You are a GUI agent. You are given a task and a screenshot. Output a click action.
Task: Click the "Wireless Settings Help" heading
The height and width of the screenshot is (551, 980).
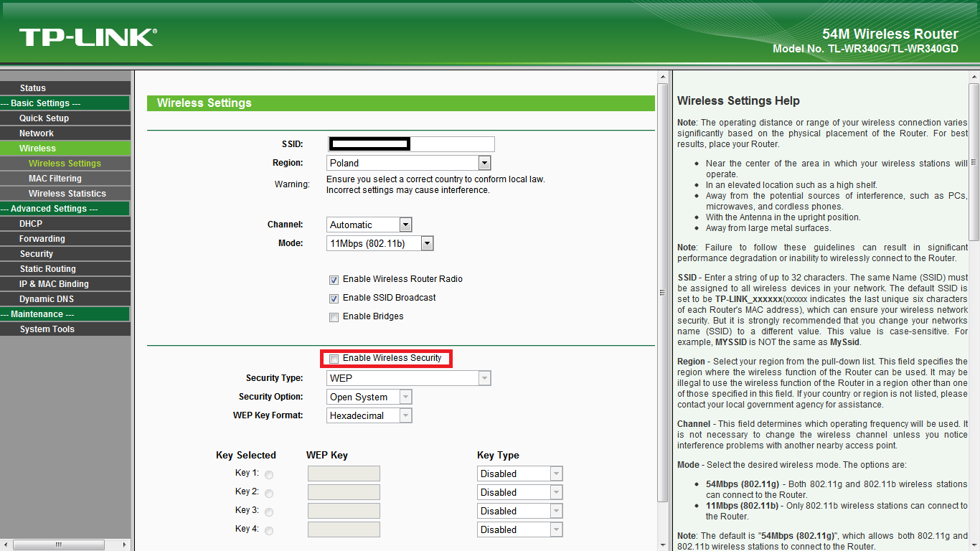(738, 101)
